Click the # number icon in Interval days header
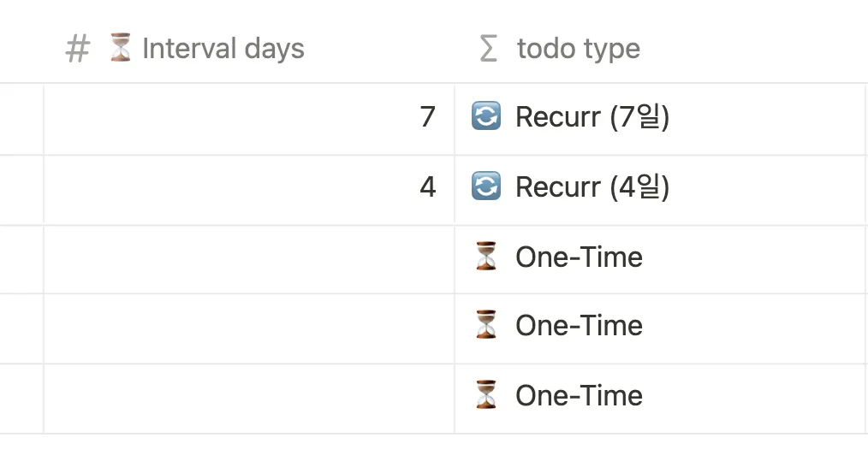Viewport: 868px width, 467px height. [77, 50]
